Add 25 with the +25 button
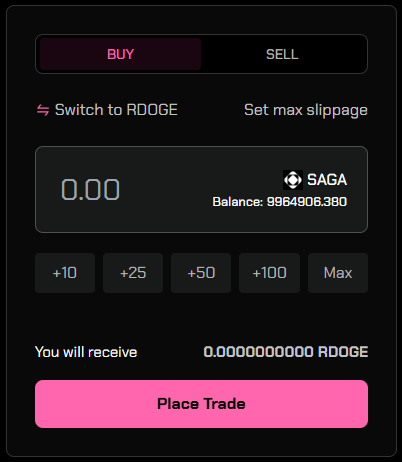Screen dimensions: 402x462 (x=133, y=273)
